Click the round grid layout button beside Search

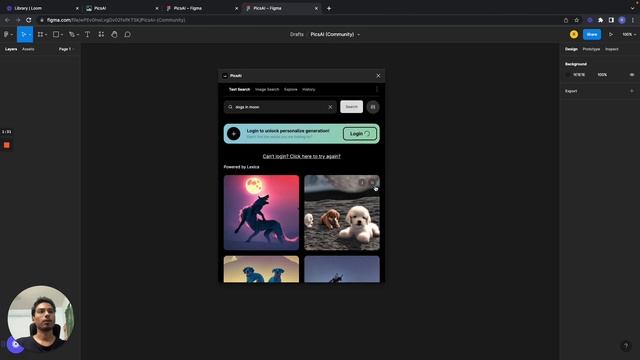(373, 107)
